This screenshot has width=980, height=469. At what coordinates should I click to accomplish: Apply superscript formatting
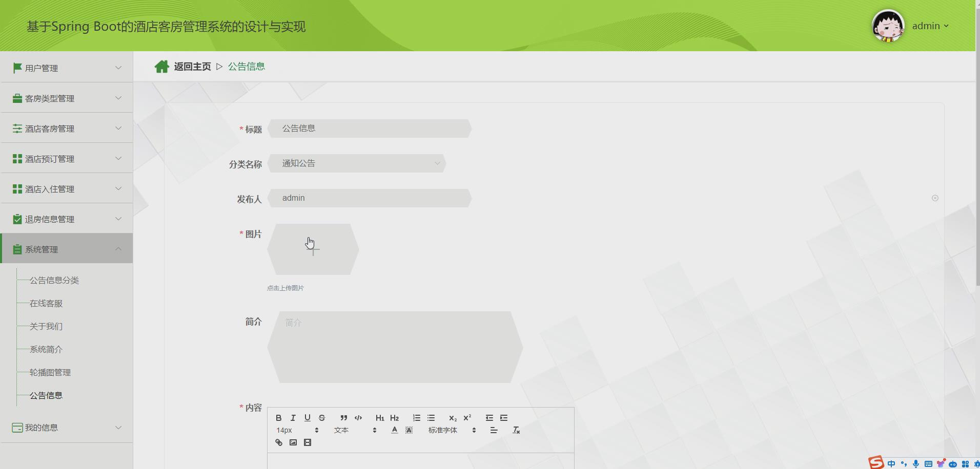coord(467,418)
